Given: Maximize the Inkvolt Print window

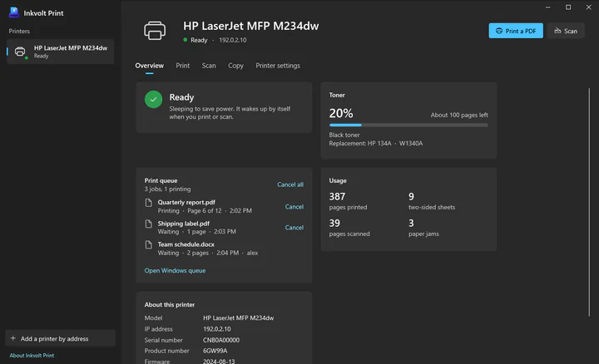Looking at the screenshot, I should 568,7.
